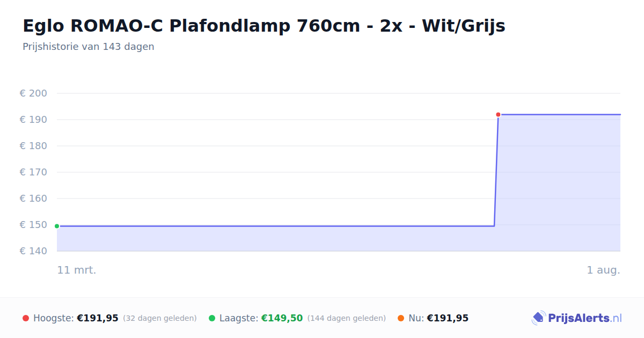The image size is (644, 338).
Task: Click the 144 dagen geleden note
Action: [347, 318]
